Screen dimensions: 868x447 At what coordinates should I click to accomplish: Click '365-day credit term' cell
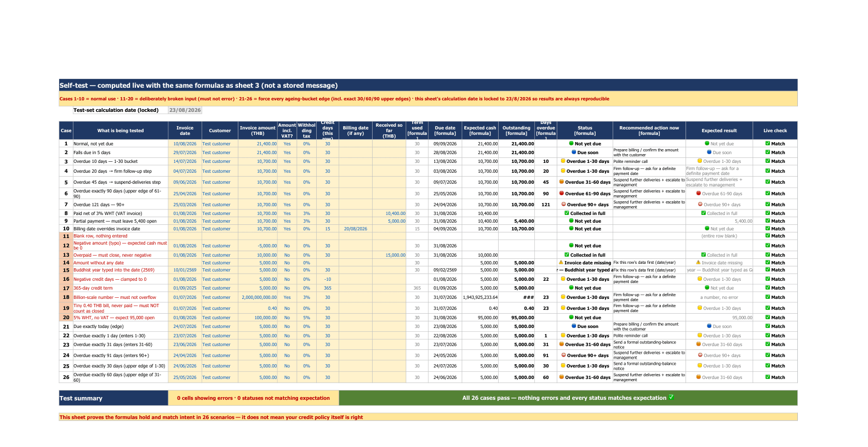pyautogui.click(x=121, y=288)
